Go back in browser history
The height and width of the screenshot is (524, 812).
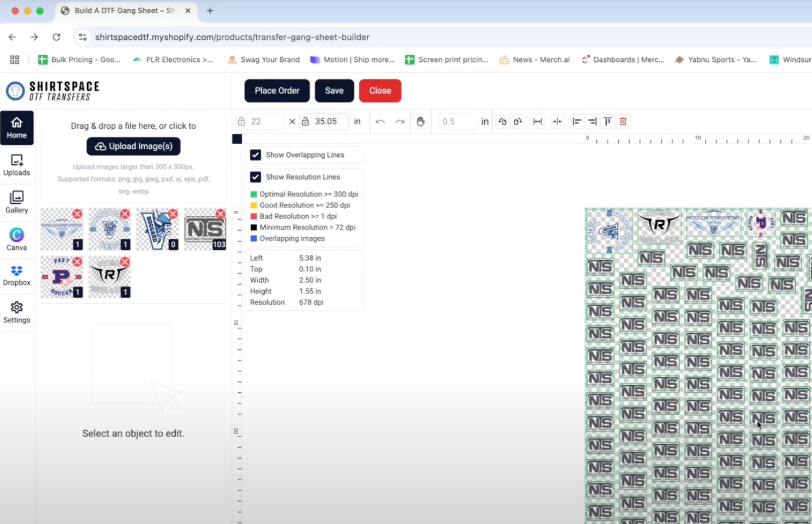pyautogui.click(x=12, y=37)
